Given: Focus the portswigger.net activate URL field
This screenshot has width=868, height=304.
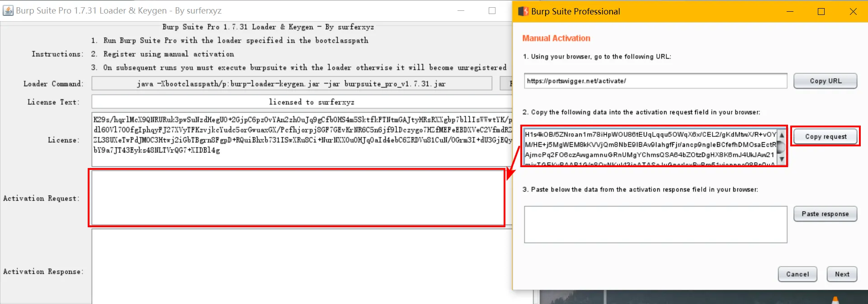Looking at the screenshot, I should click(x=656, y=81).
